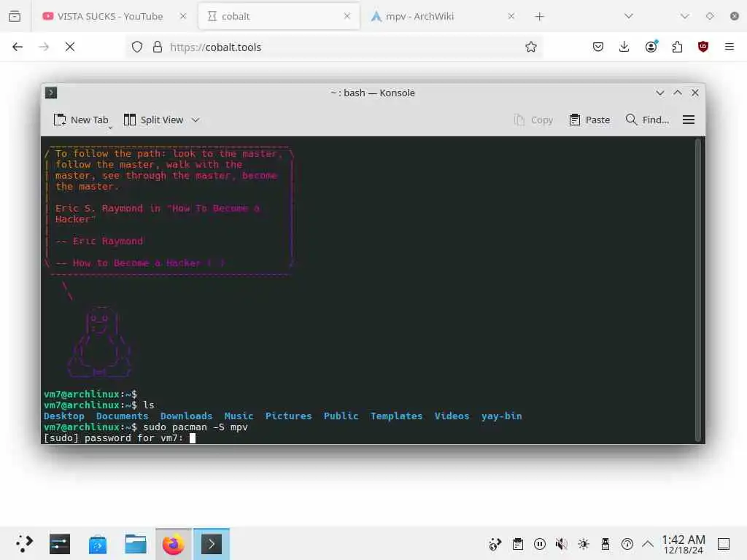Close the VISTA SUCKS YouTube tab

(183, 16)
